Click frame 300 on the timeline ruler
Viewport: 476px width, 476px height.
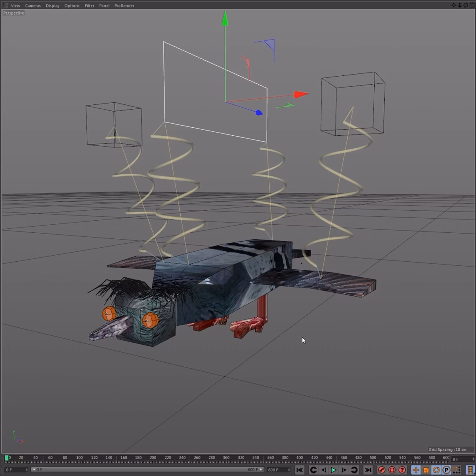pyautogui.click(x=226, y=458)
